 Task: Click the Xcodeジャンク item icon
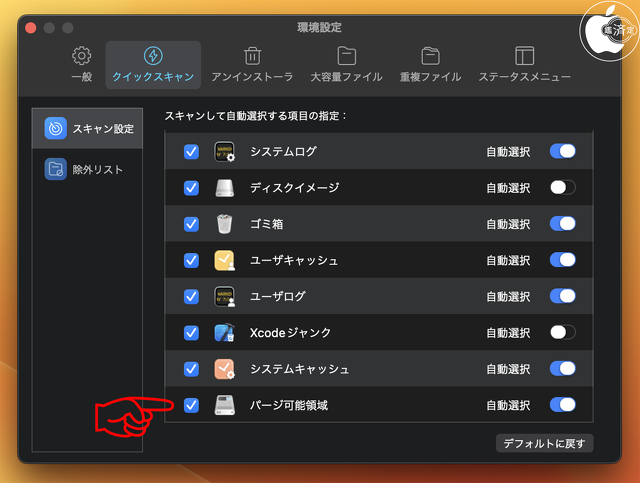224,333
